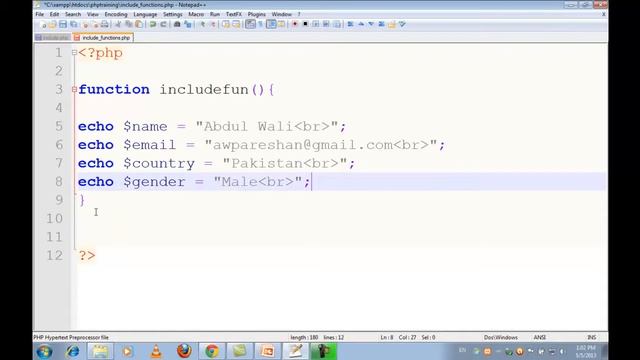Print the document with the Print icon

[105, 24]
